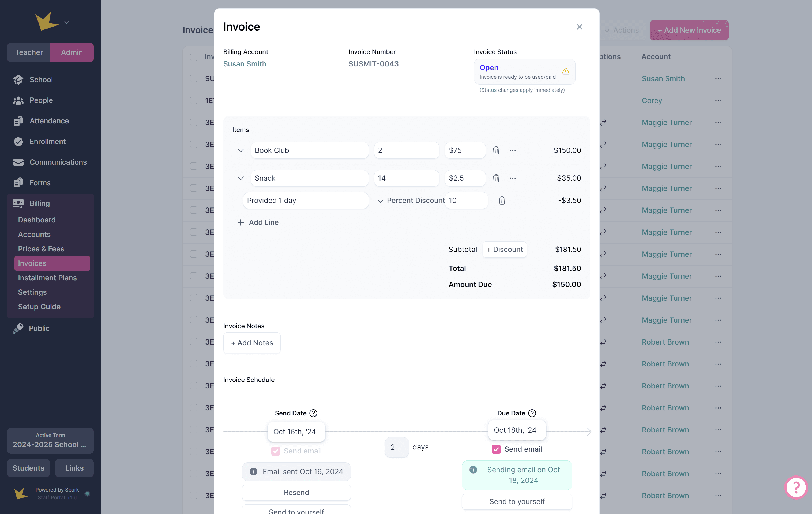Delete the Book Club line item
Viewport: 812px width, 514px height.
tap(496, 150)
